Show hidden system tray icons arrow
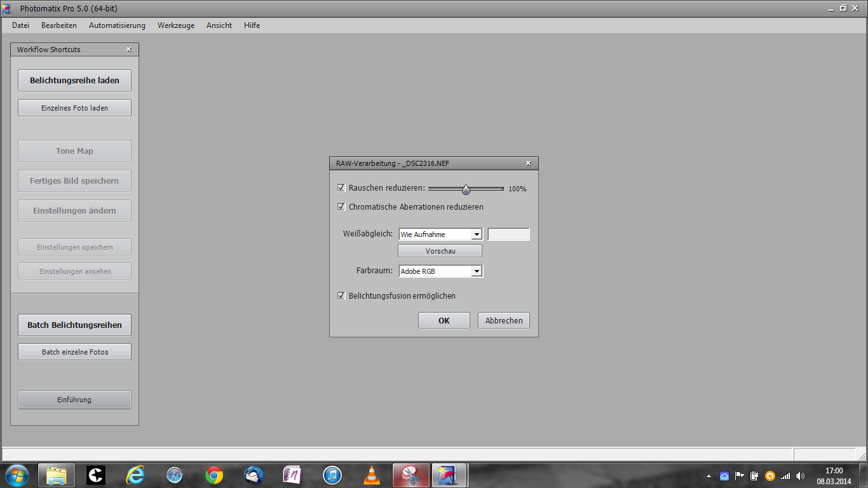 (x=709, y=475)
